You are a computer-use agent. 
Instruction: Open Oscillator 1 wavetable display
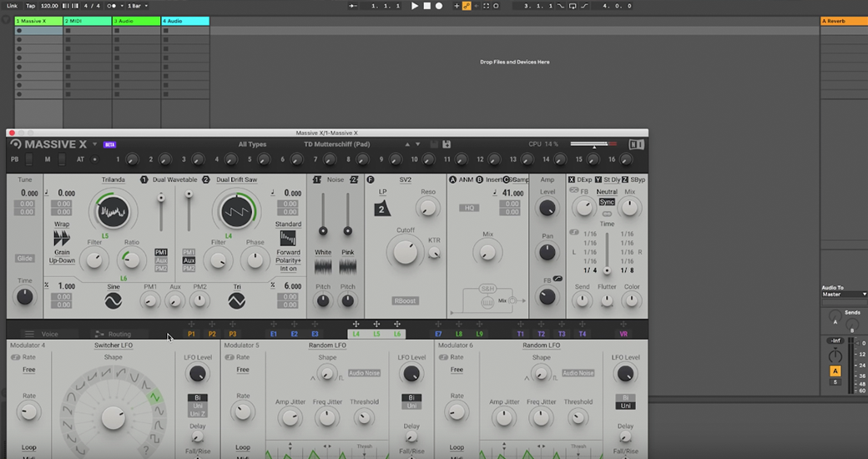coord(113,211)
